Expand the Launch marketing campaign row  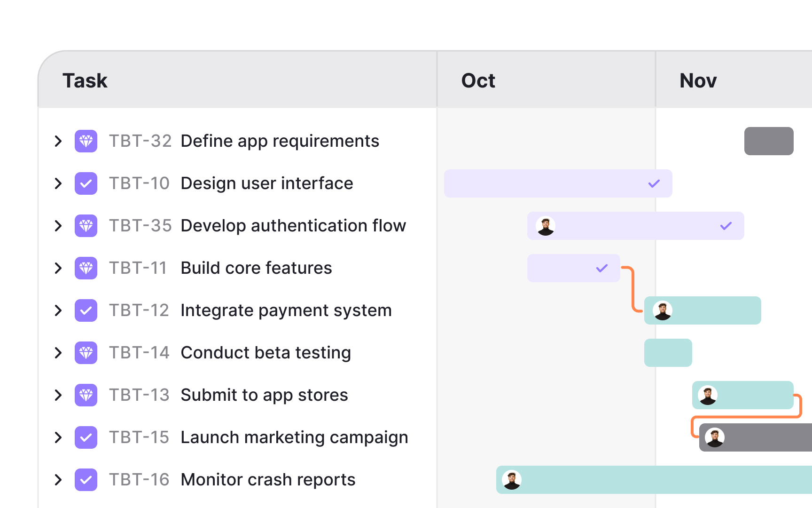tap(58, 437)
